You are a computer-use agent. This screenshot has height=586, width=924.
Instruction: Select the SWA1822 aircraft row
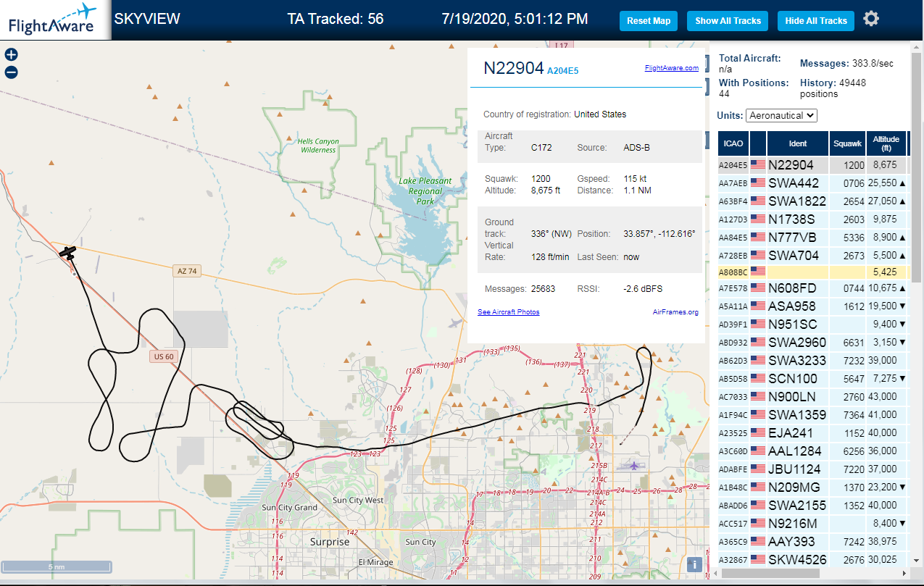[x=813, y=201]
